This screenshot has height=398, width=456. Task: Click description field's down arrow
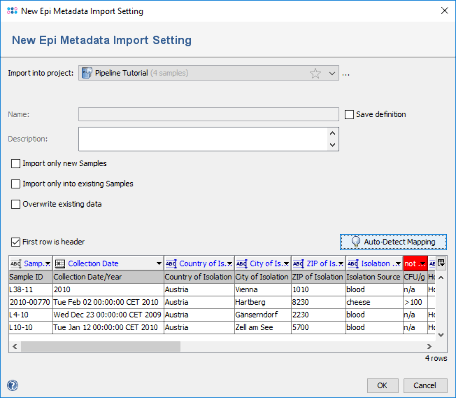332,145
